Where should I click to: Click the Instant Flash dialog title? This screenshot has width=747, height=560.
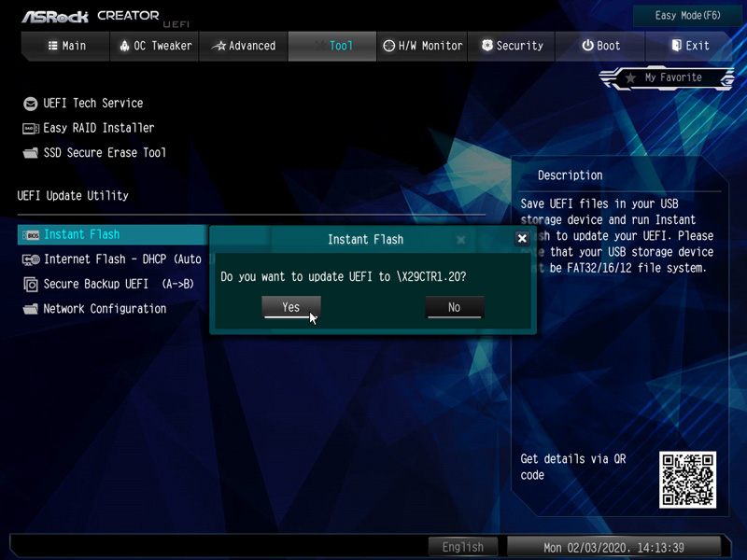click(365, 240)
